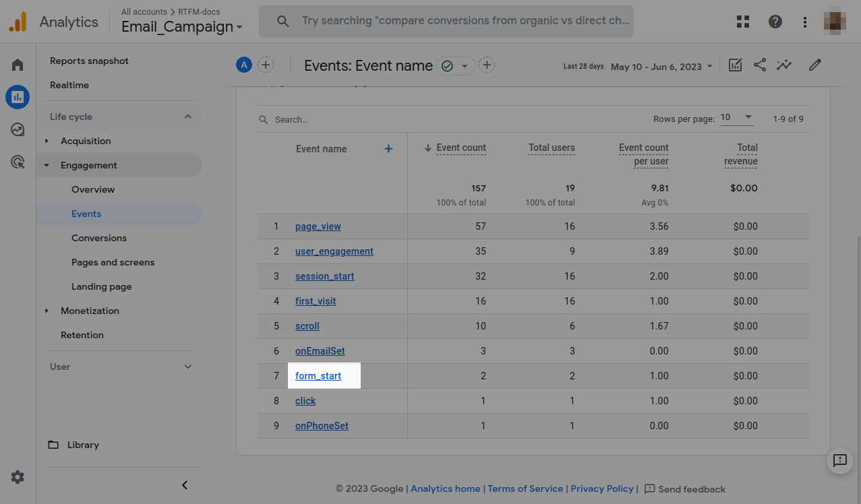This screenshot has width=861, height=504.
Task: Expand the date range May 10 - Jun 6 picker
Action: 661,67
